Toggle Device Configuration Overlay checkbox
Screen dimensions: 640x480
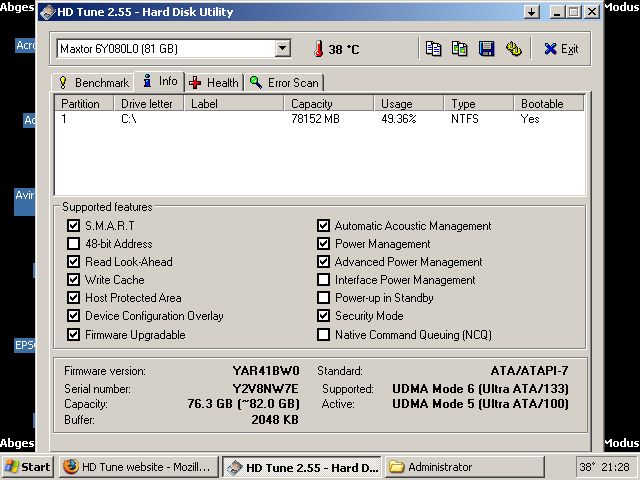[73, 316]
